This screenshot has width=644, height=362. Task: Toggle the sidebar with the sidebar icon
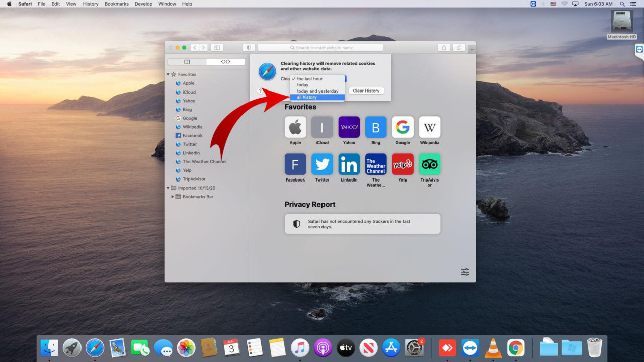point(216,47)
